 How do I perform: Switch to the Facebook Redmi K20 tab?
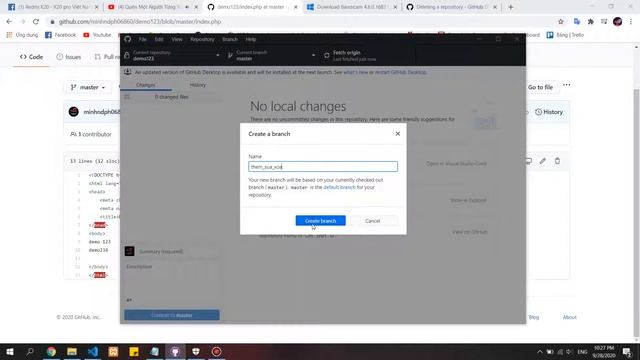click(53, 7)
